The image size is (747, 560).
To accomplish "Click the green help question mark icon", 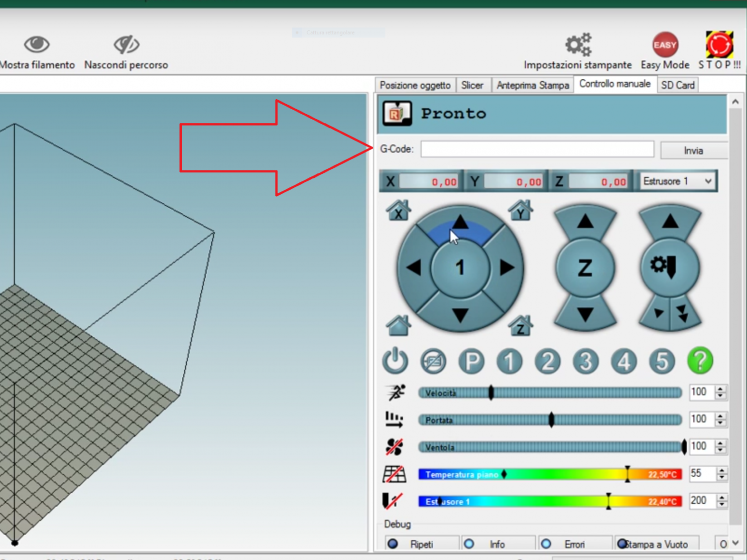I will point(700,361).
